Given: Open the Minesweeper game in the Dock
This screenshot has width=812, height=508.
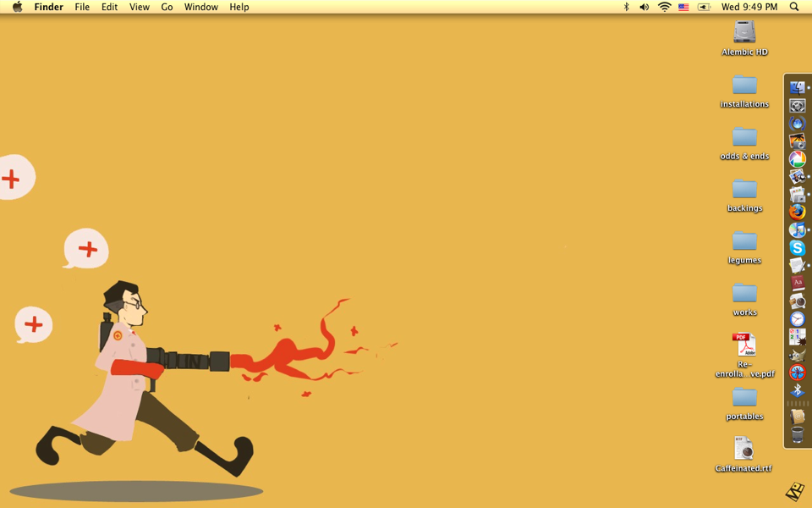Looking at the screenshot, I should [x=797, y=336].
